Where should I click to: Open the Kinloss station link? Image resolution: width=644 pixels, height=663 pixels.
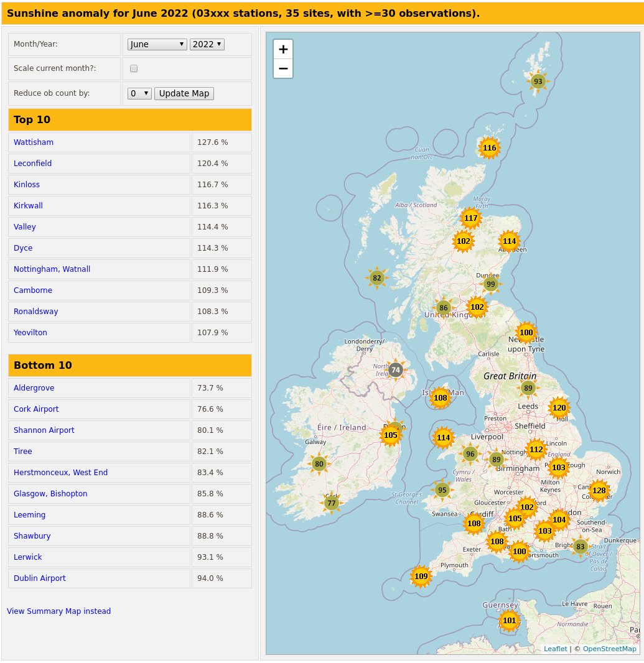coord(27,184)
